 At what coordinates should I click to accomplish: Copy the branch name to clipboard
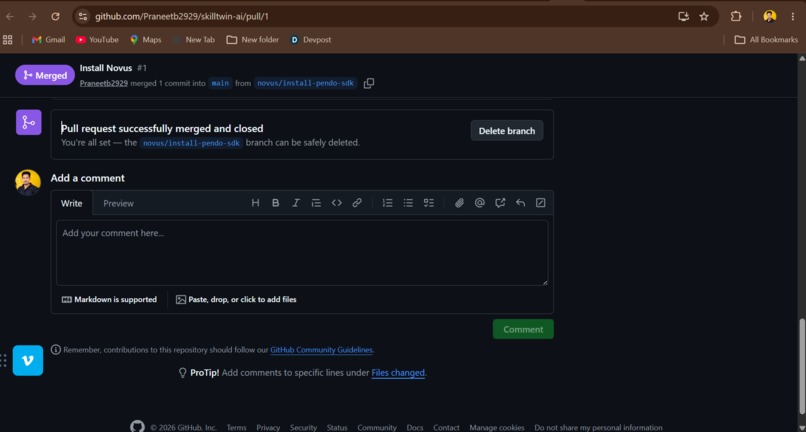tap(369, 83)
